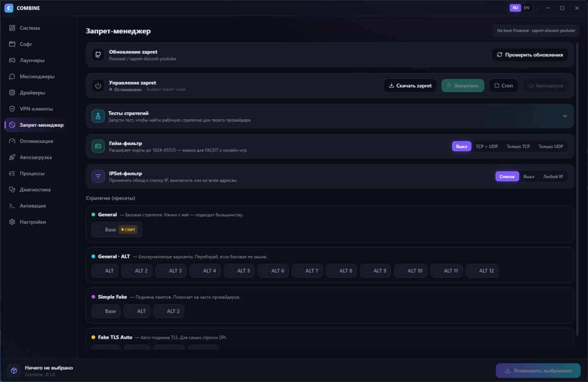The image size is (588, 382).
Task: Select ALT 11 preset
Action: click(x=447, y=271)
